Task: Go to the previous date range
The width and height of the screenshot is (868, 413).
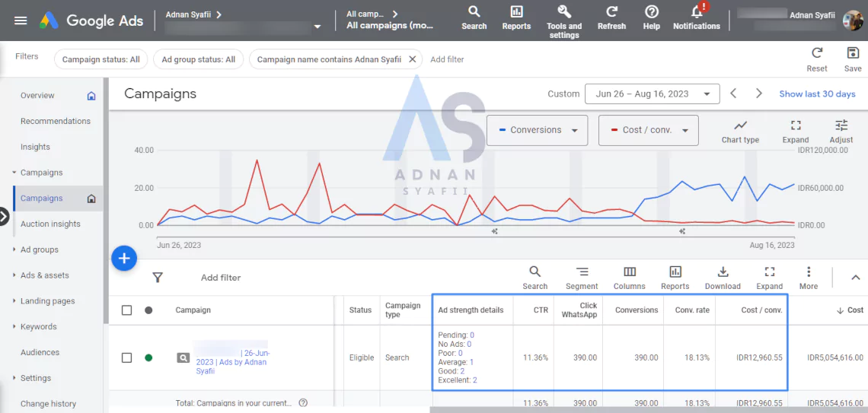Action: coord(733,94)
